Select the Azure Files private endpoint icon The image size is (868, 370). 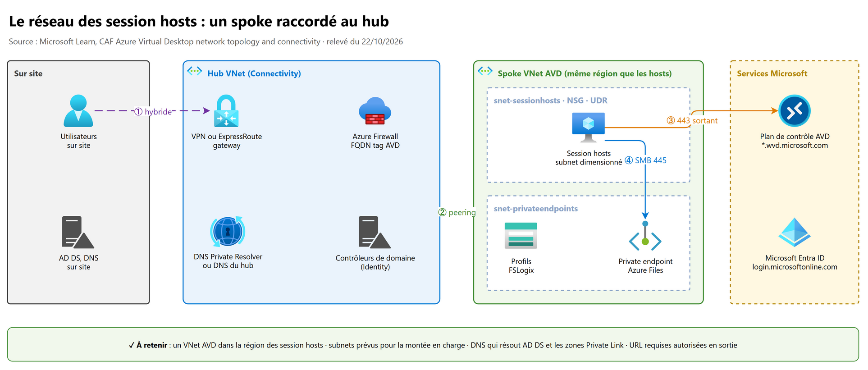[x=645, y=235]
